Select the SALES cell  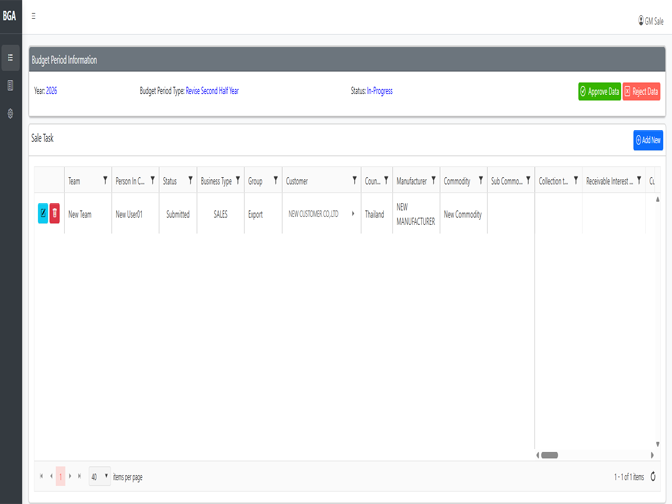[220, 214]
